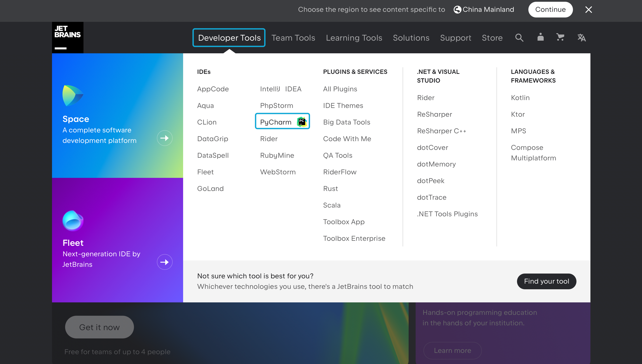The image size is (642, 364).
Task: Click the arrow button on Fleet card
Action: point(165,262)
